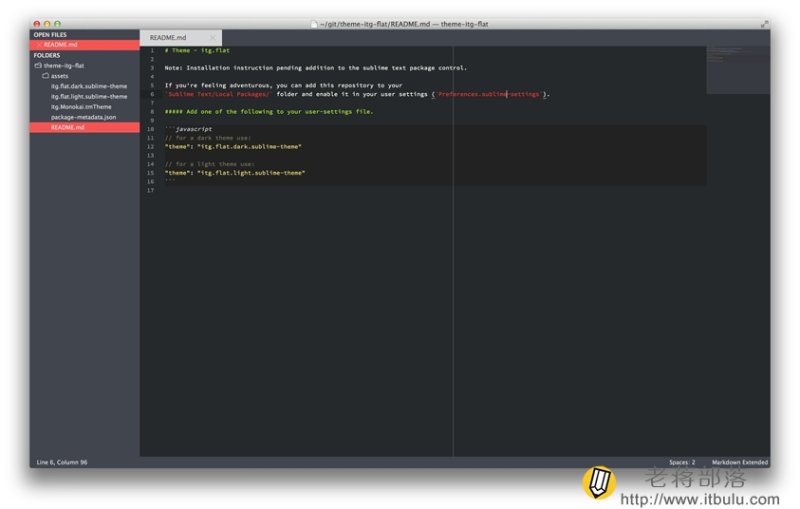Click the window title path text
This screenshot has width=800, height=509.
pos(404,24)
